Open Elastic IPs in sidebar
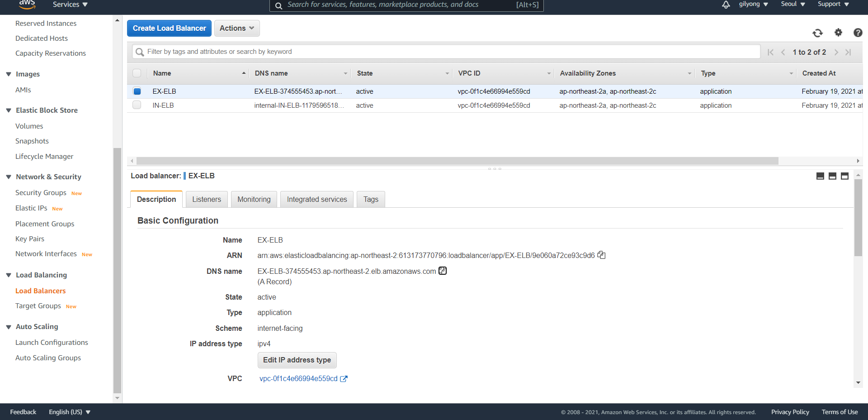Viewport: 868px width, 420px height. tap(31, 208)
